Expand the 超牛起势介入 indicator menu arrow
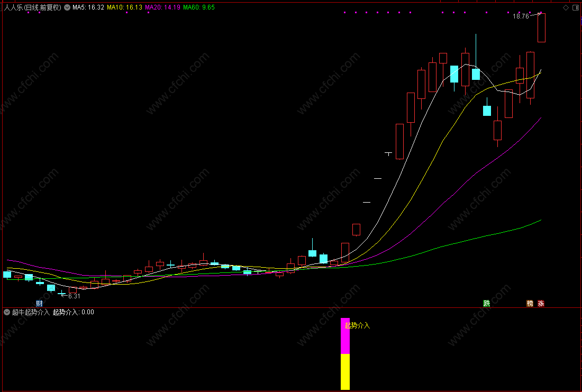 pos(7,312)
